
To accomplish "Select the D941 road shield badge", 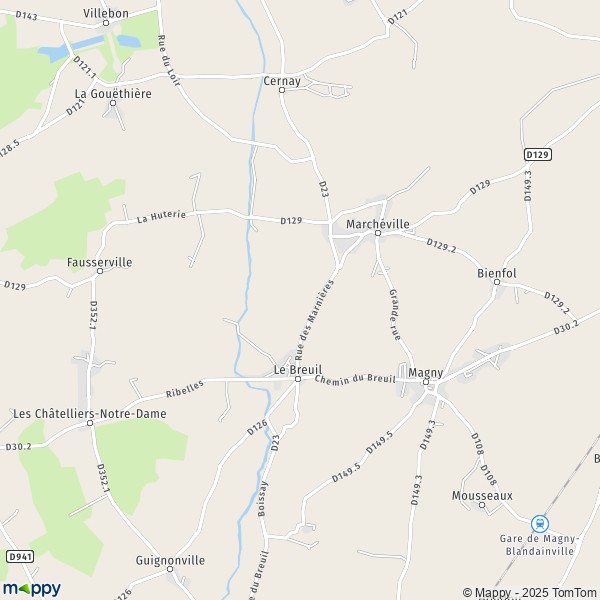I will tap(20, 556).
